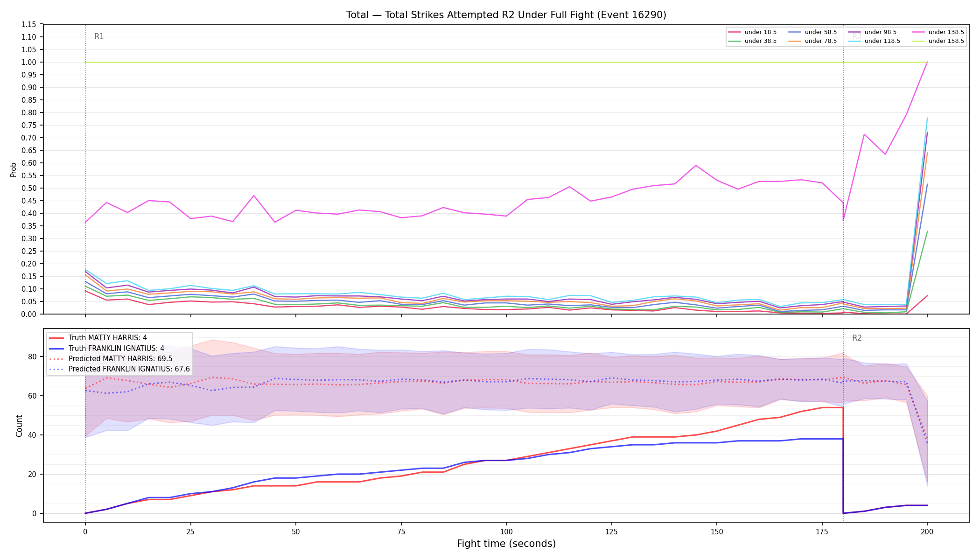
Task: Click the 'Count' y-axis label
Action: [x=19, y=426]
